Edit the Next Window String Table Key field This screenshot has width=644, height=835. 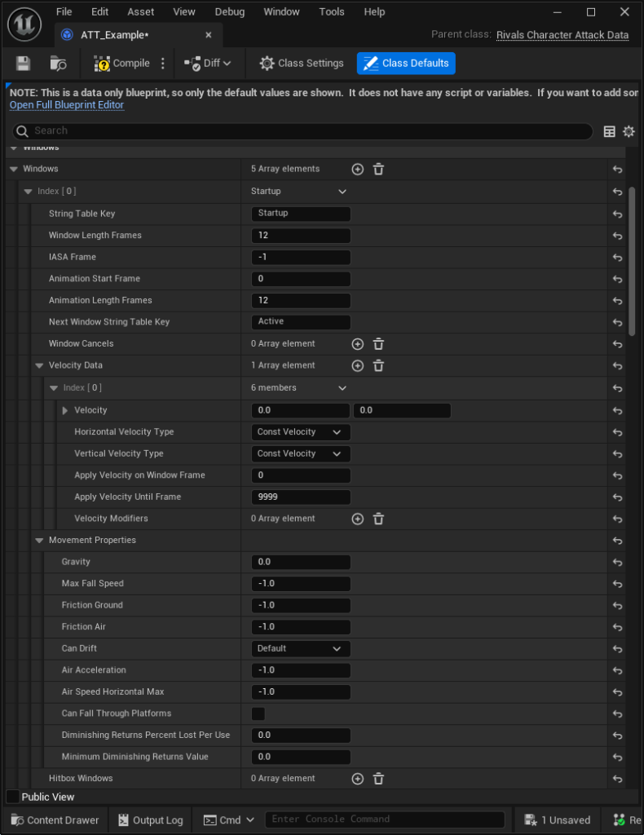click(301, 322)
